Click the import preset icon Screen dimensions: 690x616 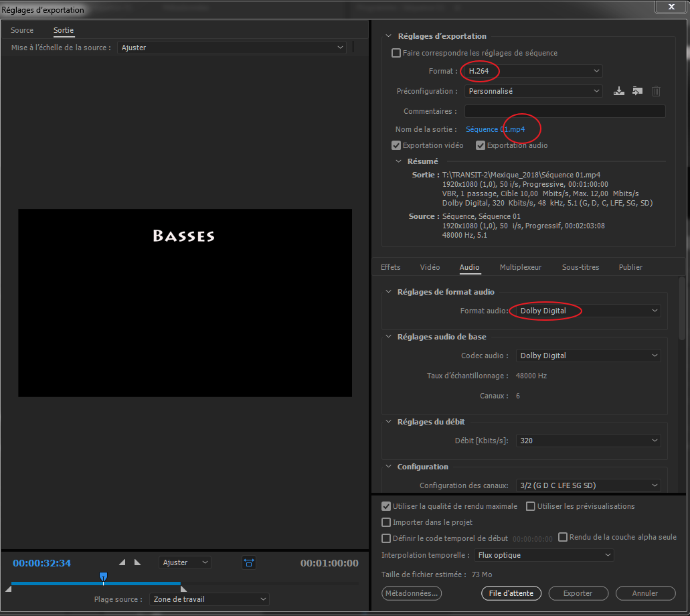tap(637, 91)
